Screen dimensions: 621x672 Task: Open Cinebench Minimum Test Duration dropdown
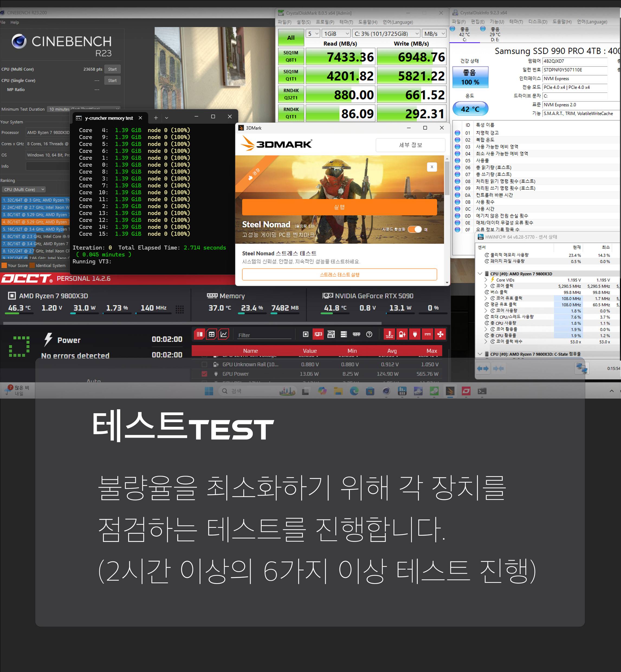(x=84, y=109)
